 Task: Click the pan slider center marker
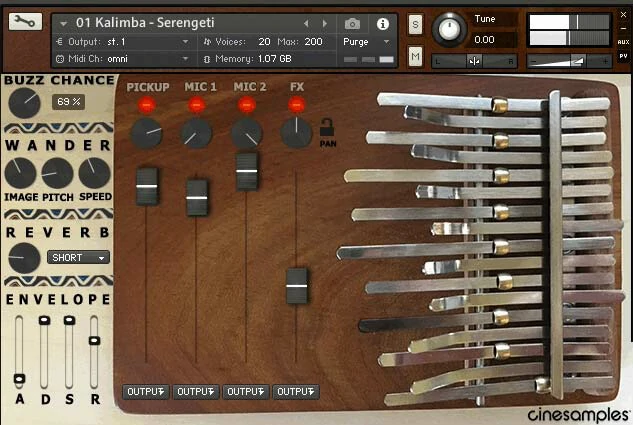[474, 61]
